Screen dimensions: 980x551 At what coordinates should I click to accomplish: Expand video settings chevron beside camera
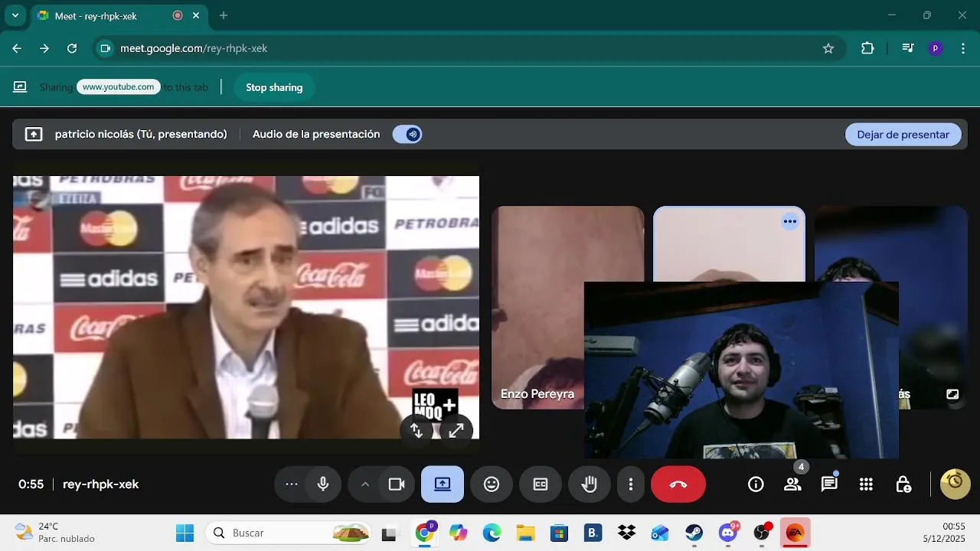[x=365, y=484]
